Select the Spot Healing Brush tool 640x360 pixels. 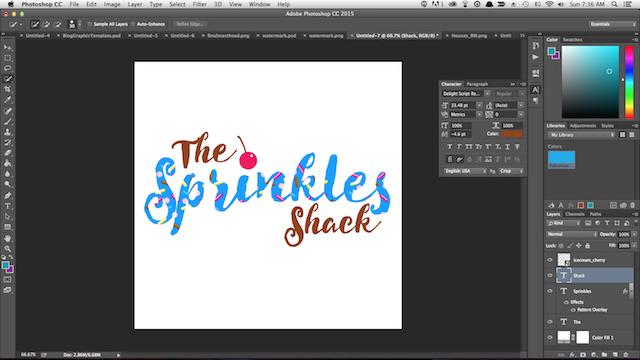(7, 111)
